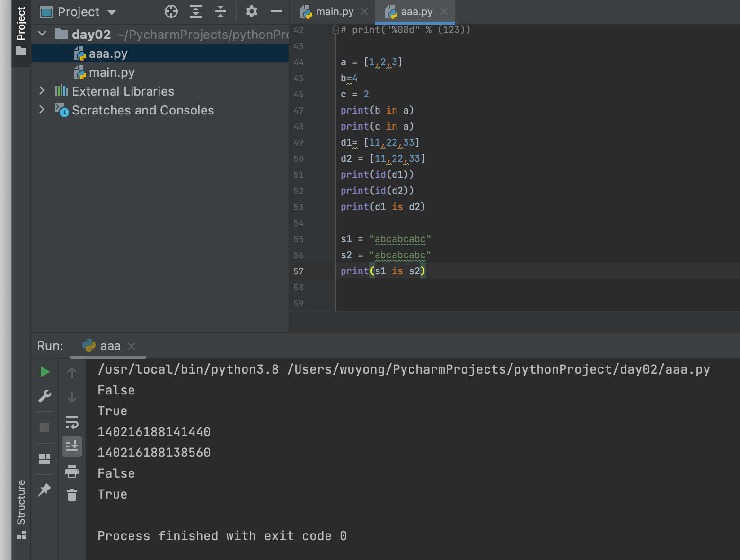The height and width of the screenshot is (560, 740).
Task: Close the aaa.py editor tab
Action: click(444, 11)
